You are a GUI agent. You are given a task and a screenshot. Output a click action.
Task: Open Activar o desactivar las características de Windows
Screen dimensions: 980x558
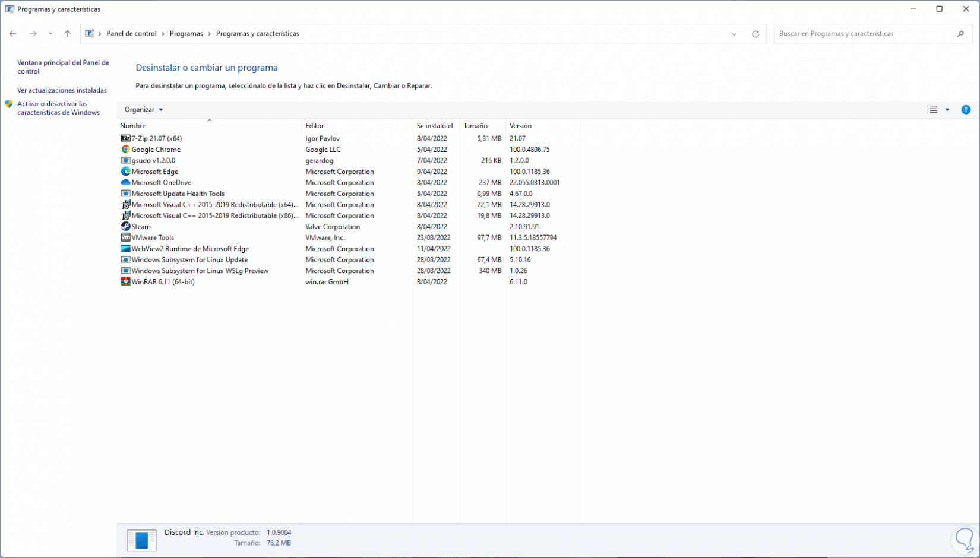[58, 108]
